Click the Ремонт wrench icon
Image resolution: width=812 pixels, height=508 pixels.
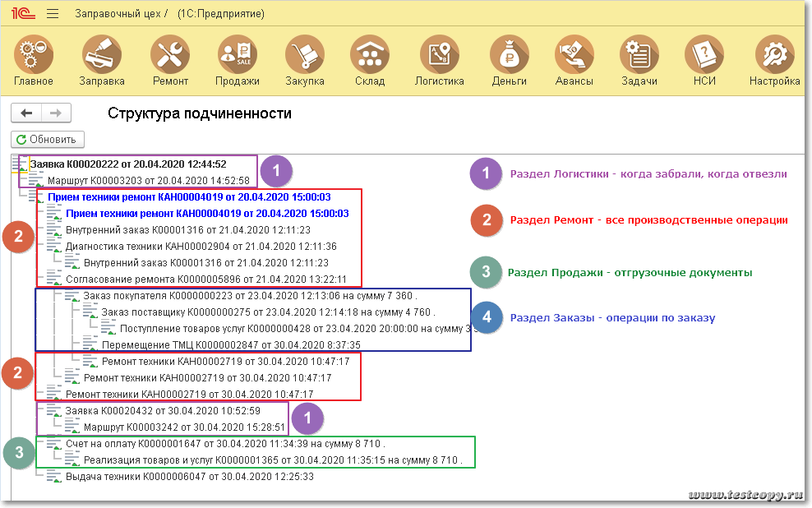point(170,55)
